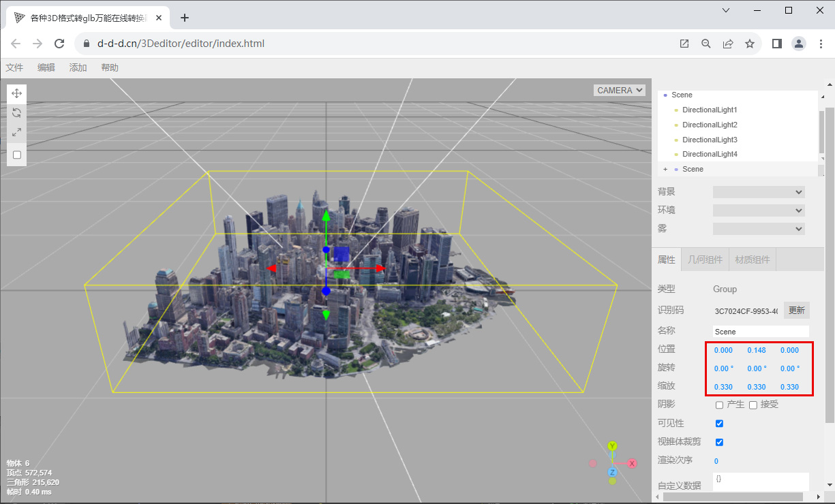Viewport: 835px width, 504px height.
Task: Click the first 缩放 value 0.330
Action: point(723,387)
